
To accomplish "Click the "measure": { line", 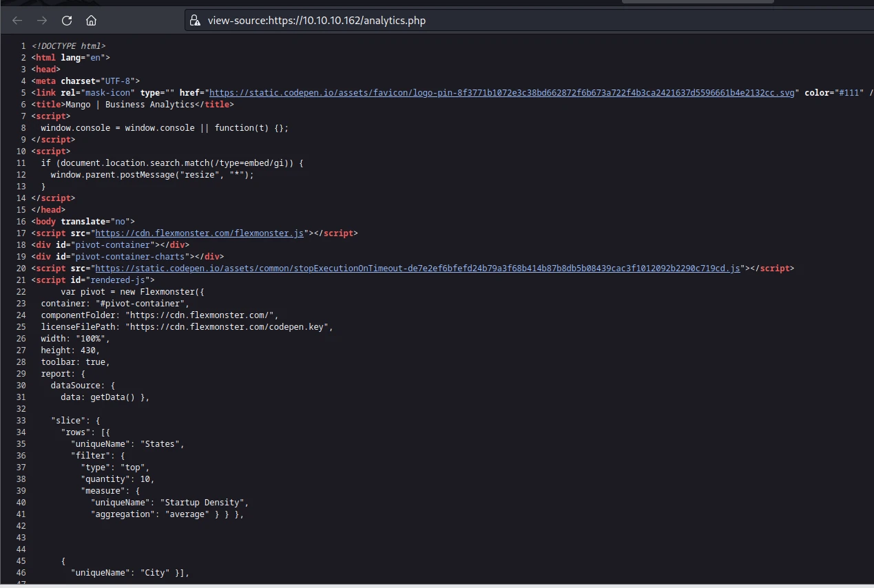I will coord(110,490).
